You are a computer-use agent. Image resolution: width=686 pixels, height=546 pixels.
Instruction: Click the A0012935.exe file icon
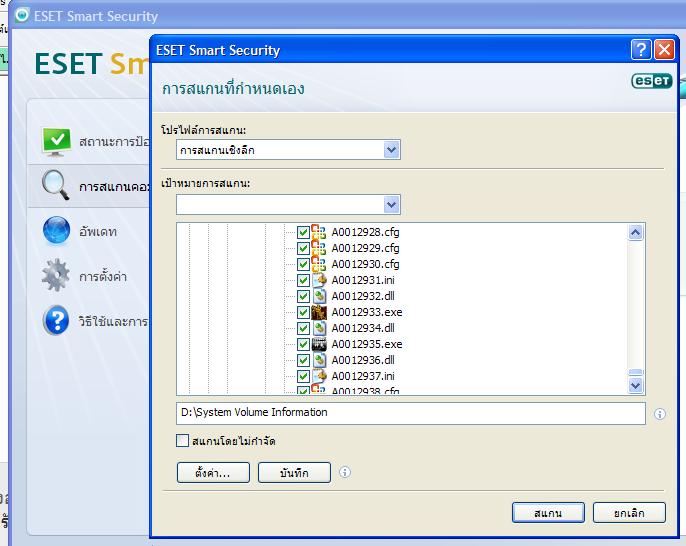pyautogui.click(x=319, y=344)
